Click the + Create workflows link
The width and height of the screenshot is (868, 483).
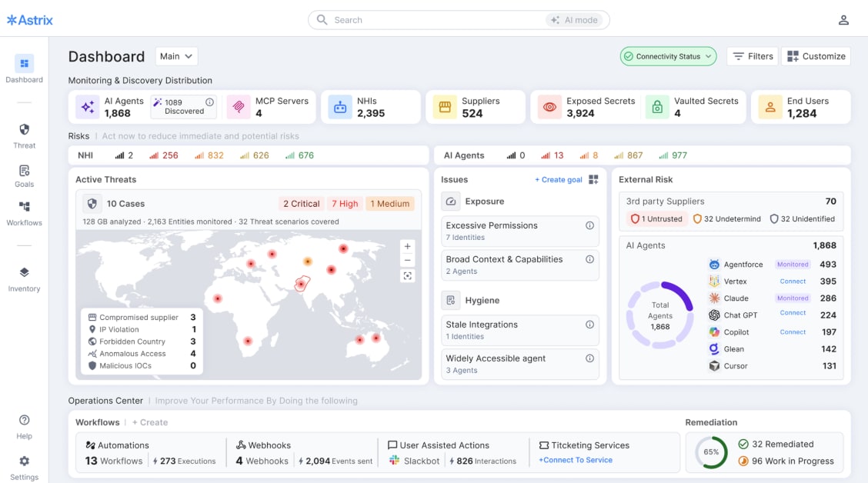[149, 422]
